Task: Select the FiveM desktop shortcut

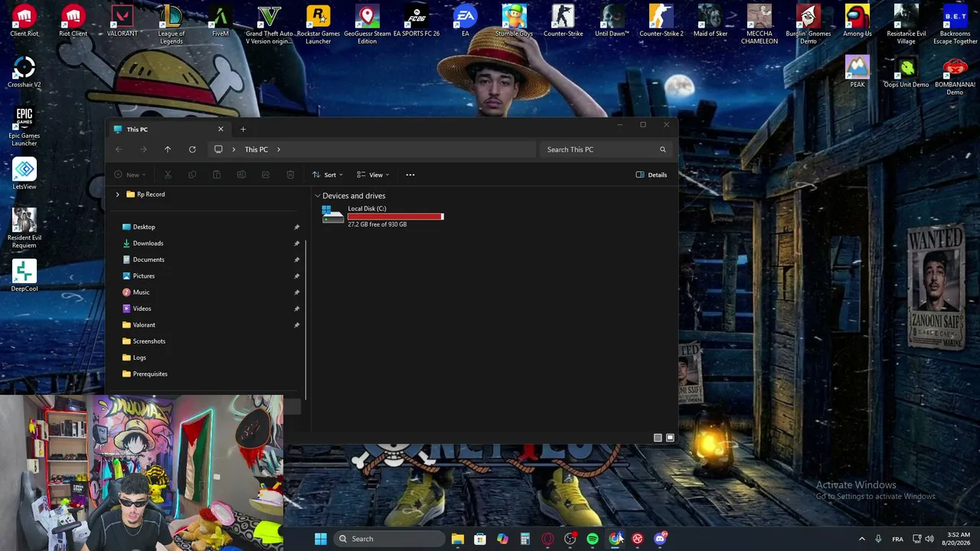Action: pos(220,21)
